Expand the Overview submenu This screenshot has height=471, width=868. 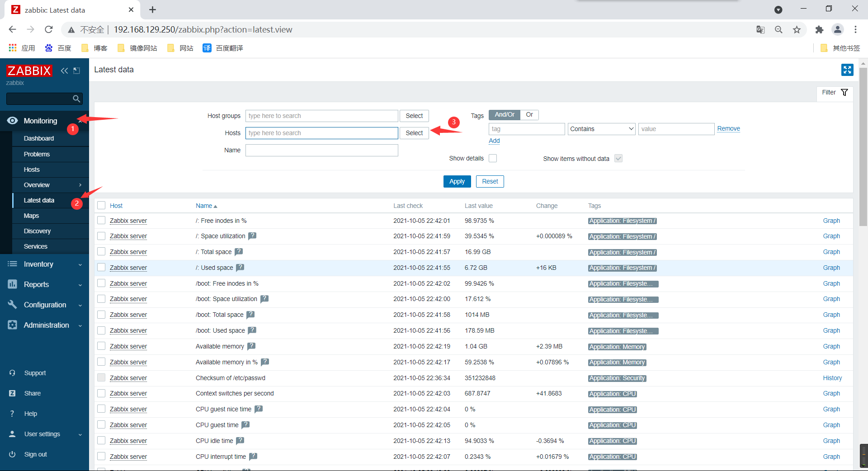point(50,185)
